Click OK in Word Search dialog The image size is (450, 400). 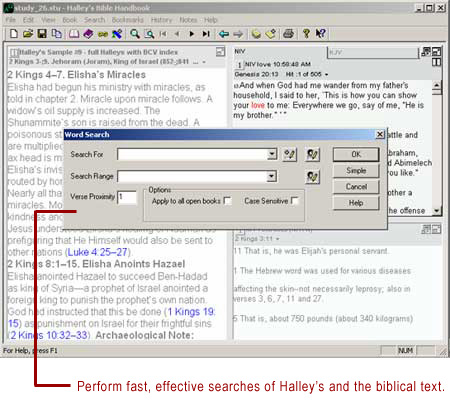pyautogui.click(x=356, y=154)
